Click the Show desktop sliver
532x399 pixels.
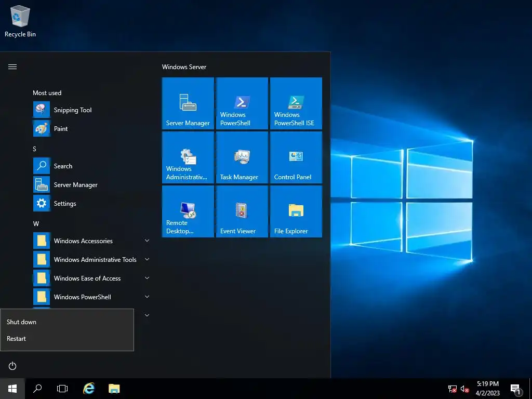pyautogui.click(x=530, y=389)
